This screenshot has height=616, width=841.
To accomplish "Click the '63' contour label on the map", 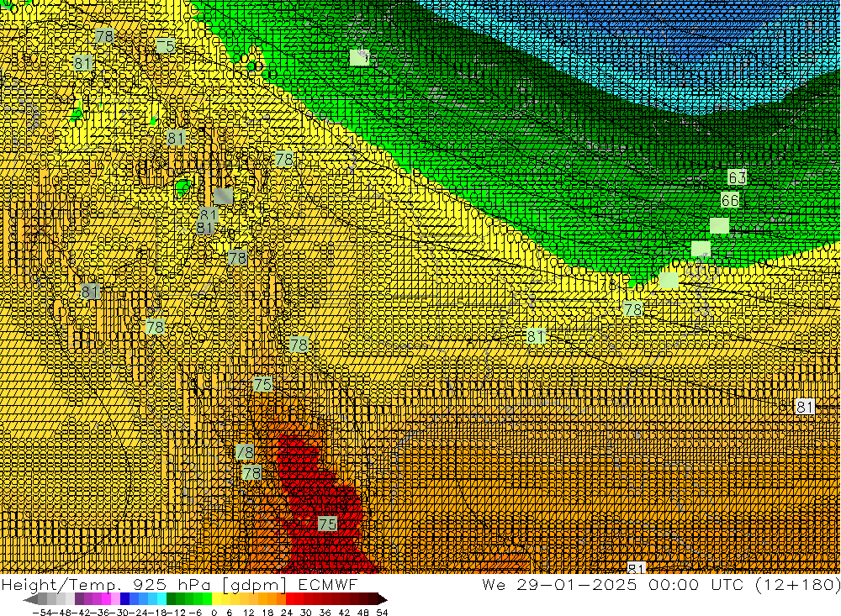I will 737,177.
